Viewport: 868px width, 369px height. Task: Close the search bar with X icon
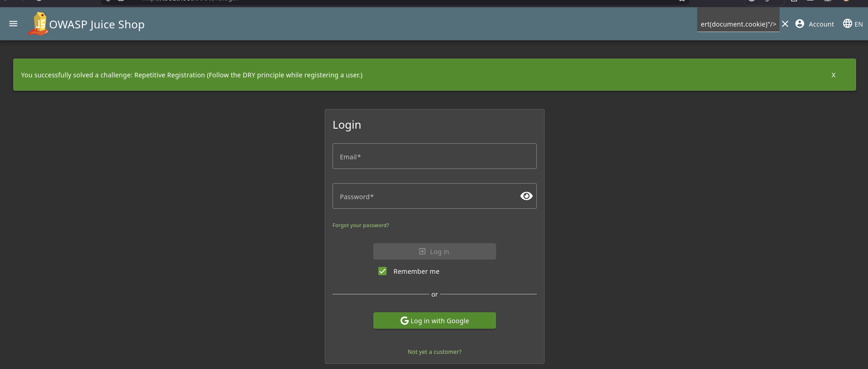[x=785, y=24]
